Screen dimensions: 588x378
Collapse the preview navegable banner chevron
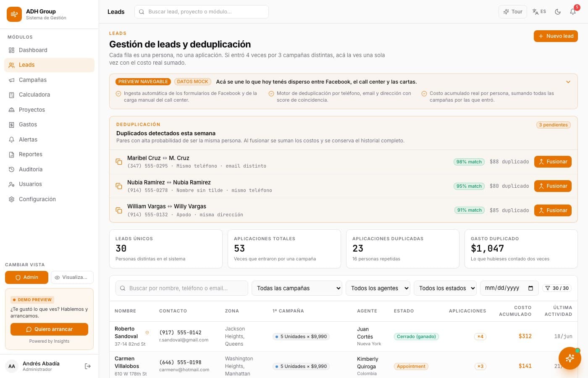[x=568, y=82]
